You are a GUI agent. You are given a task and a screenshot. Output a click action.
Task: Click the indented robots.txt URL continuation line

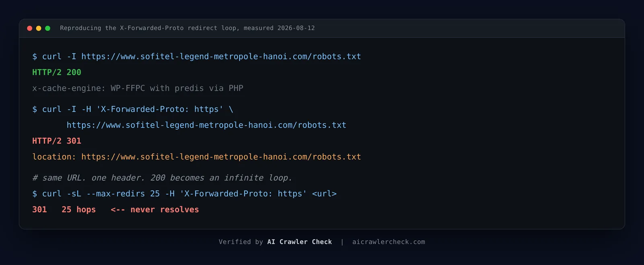[x=206, y=125]
